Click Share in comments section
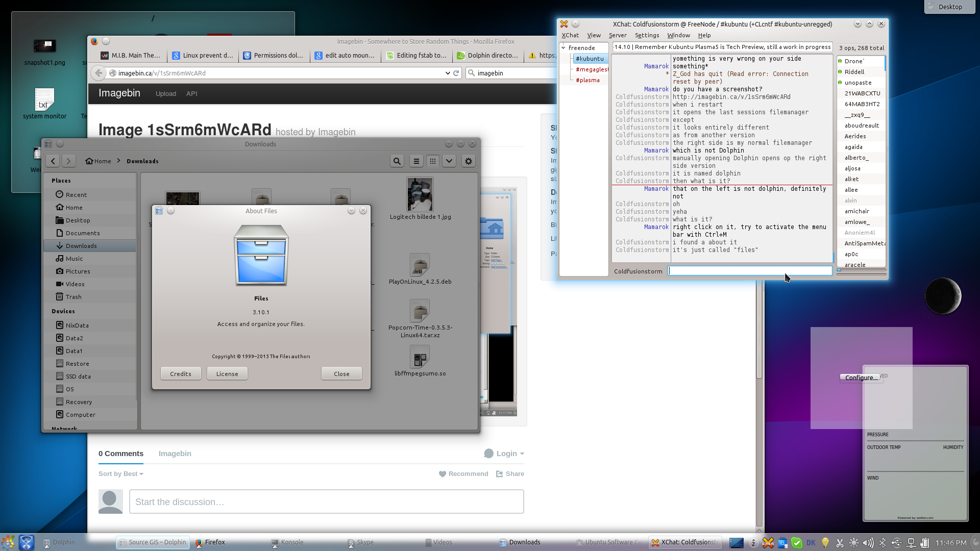 click(510, 474)
